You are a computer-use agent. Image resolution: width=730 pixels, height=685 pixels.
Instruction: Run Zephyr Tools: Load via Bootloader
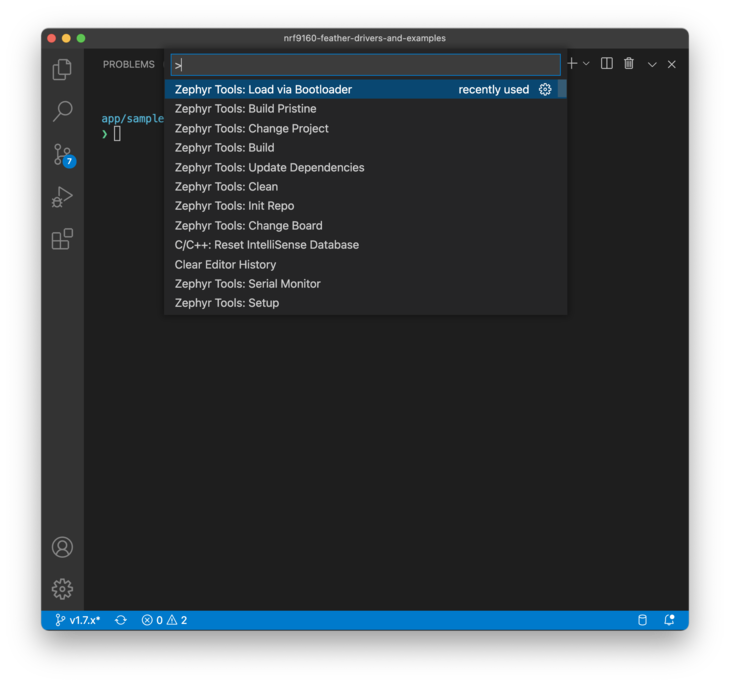[x=365, y=89]
